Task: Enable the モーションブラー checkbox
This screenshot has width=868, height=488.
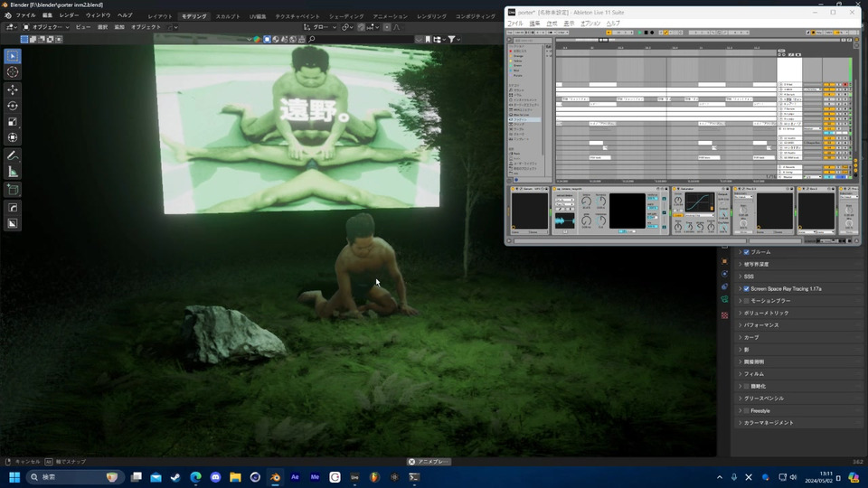Action: [746, 300]
